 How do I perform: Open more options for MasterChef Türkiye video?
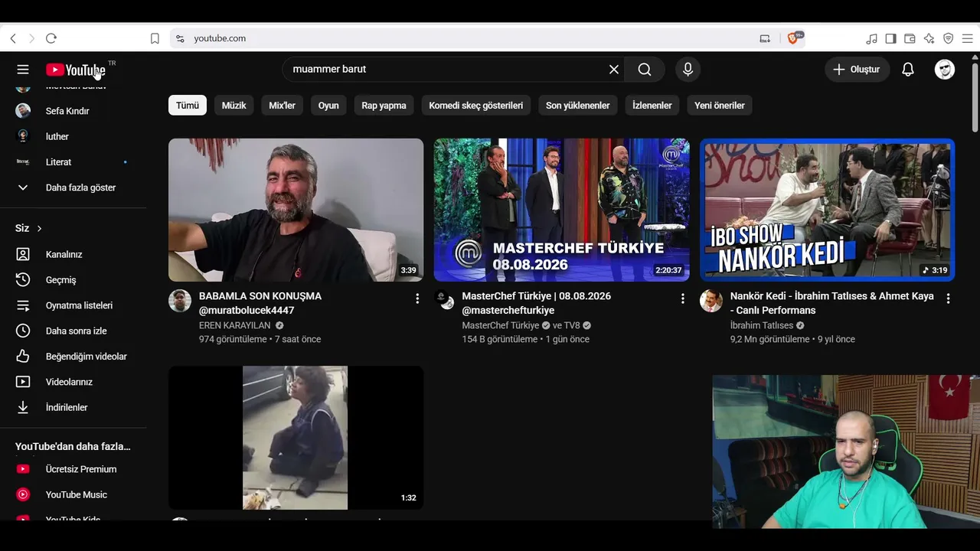click(683, 298)
